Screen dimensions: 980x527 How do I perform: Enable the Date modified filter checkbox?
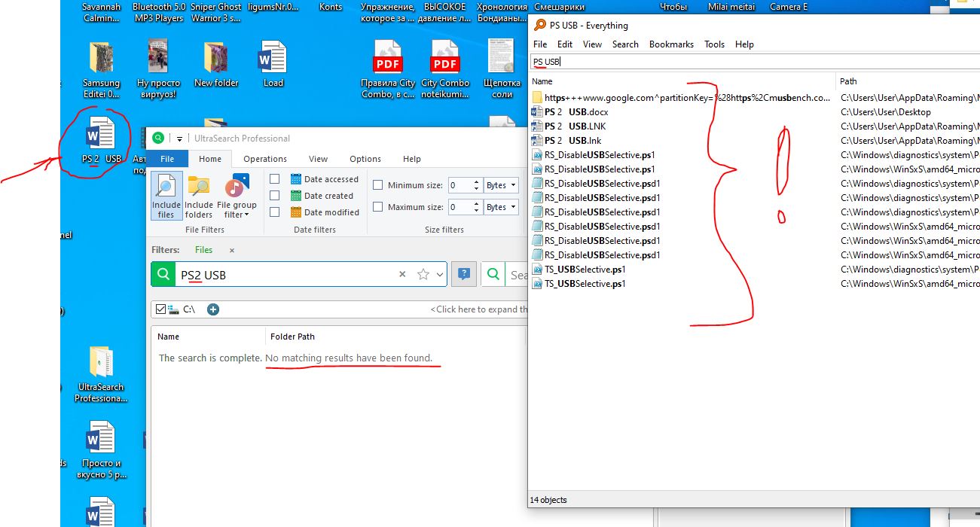pyautogui.click(x=275, y=212)
